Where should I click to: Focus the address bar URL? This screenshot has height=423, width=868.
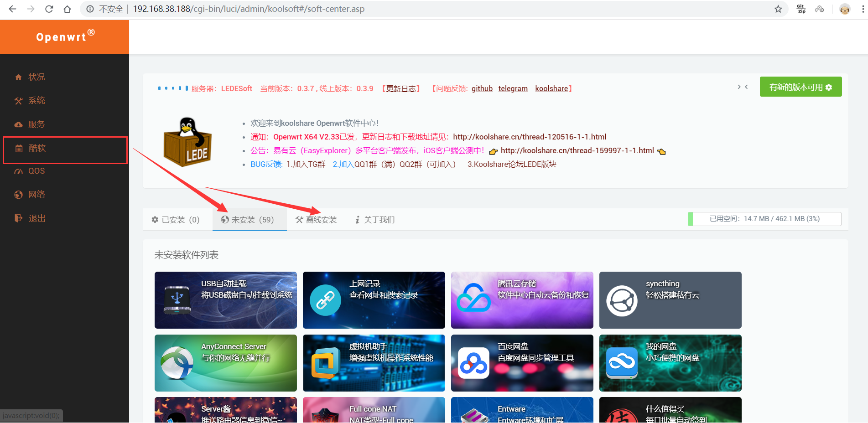coord(249,9)
